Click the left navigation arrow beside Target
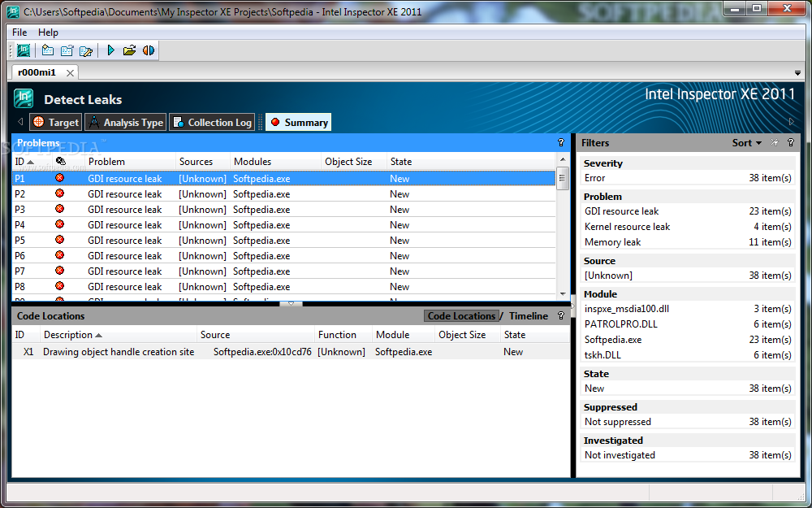 tap(20, 122)
